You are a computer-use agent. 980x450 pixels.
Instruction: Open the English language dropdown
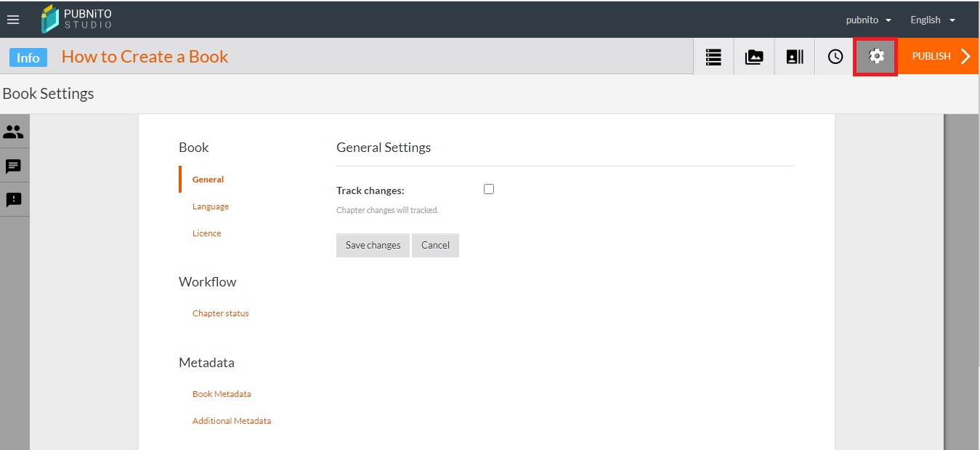point(933,20)
